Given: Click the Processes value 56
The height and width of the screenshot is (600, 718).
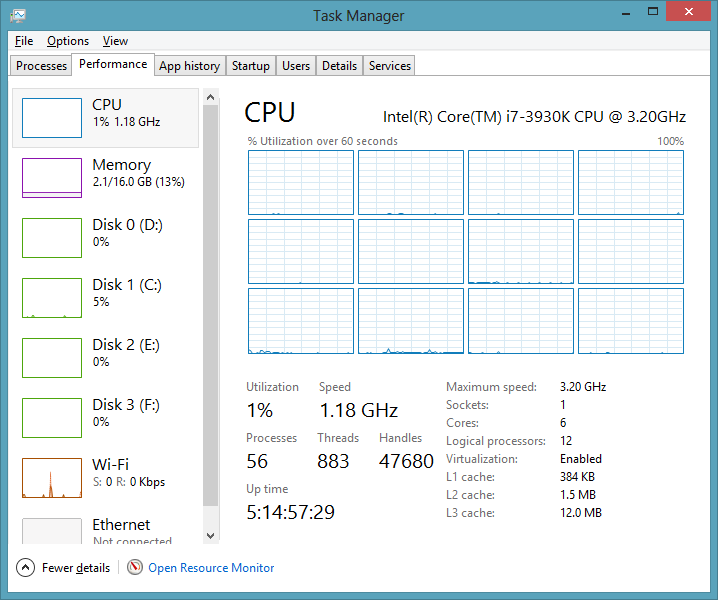Looking at the screenshot, I should pyautogui.click(x=257, y=461).
